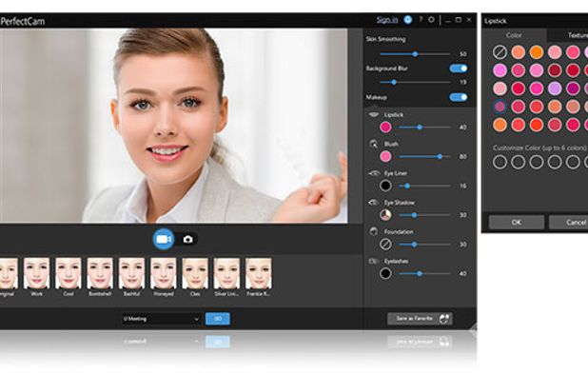Pick the lavender purple lipstick color
This screenshot has height=375, width=588.
[555, 89]
